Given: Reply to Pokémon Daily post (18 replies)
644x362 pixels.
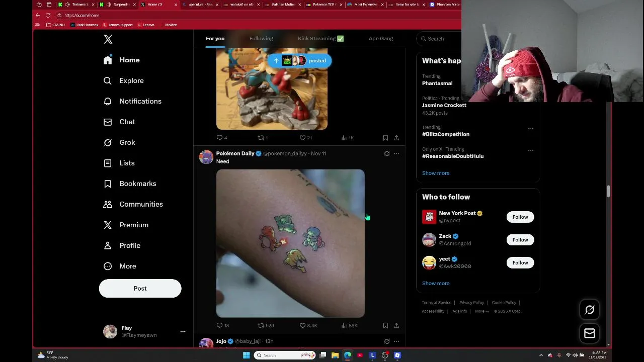Looking at the screenshot, I should pyautogui.click(x=222, y=325).
